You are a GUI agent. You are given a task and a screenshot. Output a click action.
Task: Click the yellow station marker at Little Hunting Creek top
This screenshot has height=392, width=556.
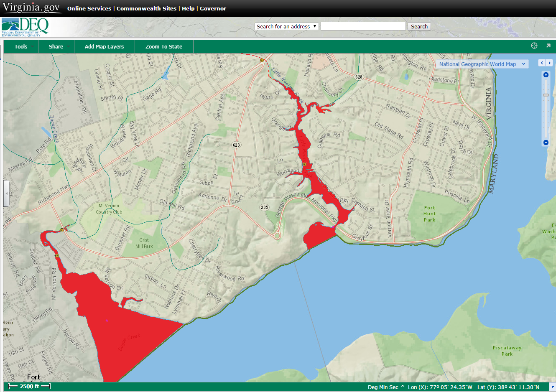tap(262, 60)
